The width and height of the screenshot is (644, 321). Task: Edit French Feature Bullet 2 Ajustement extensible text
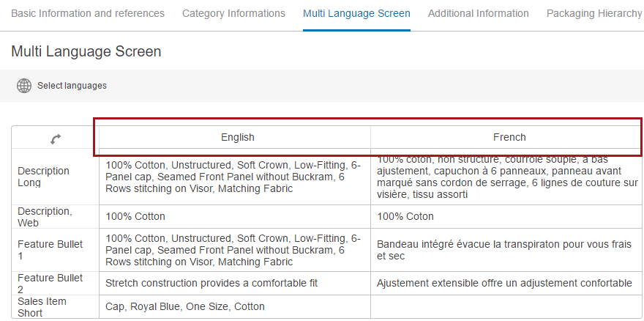click(x=504, y=283)
